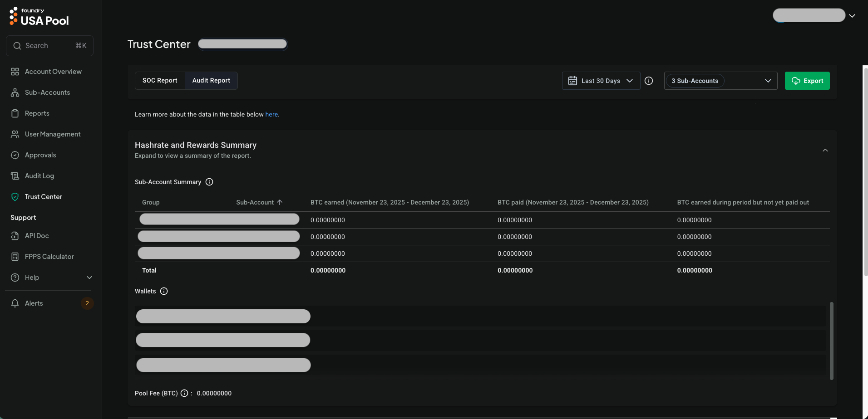Screen dimensions: 868x419
Task: Open the 3 Sub-Accounts selector
Action: coord(720,81)
